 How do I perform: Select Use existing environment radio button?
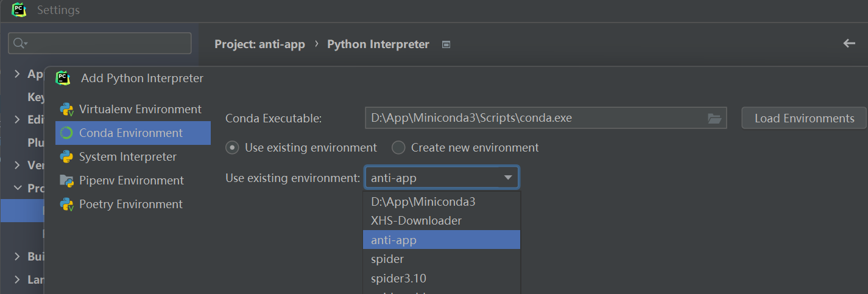[231, 147]
